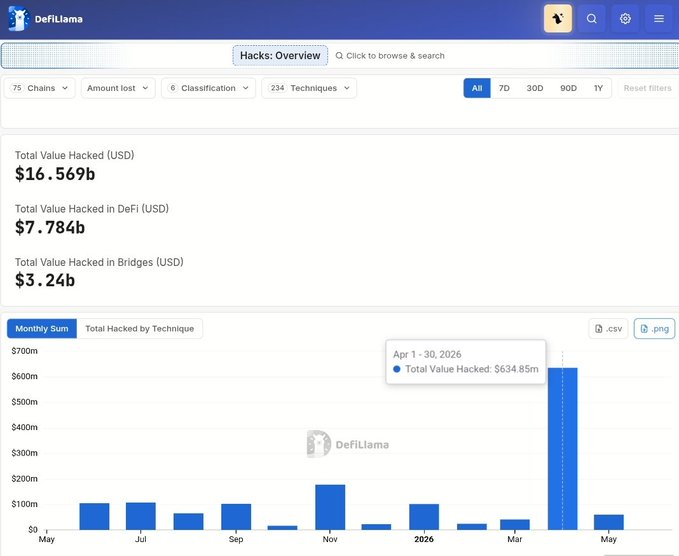679x556 pixels.
Task: Click the 'Total Value Hacked (USD)' label
Action: tap(74, 155)
